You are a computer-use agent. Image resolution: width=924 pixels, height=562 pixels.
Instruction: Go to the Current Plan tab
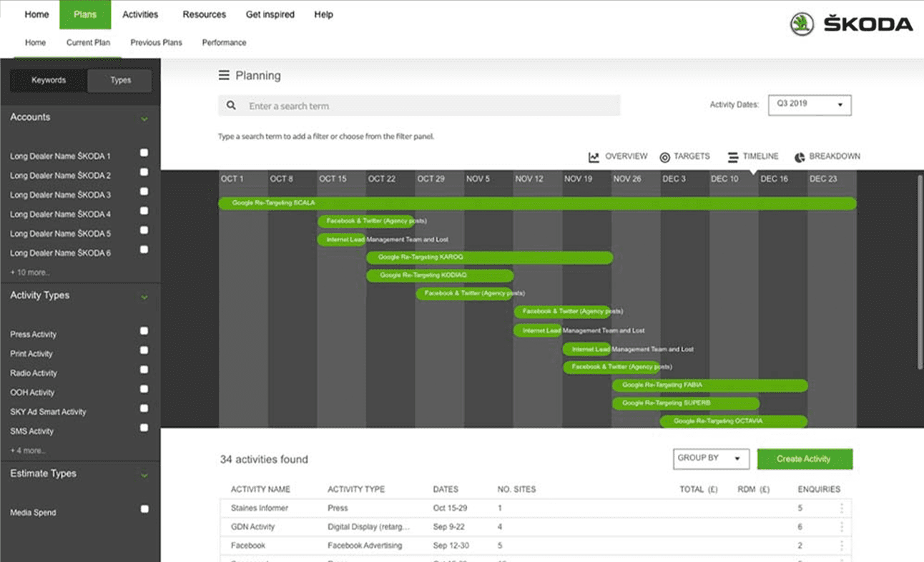88,42
